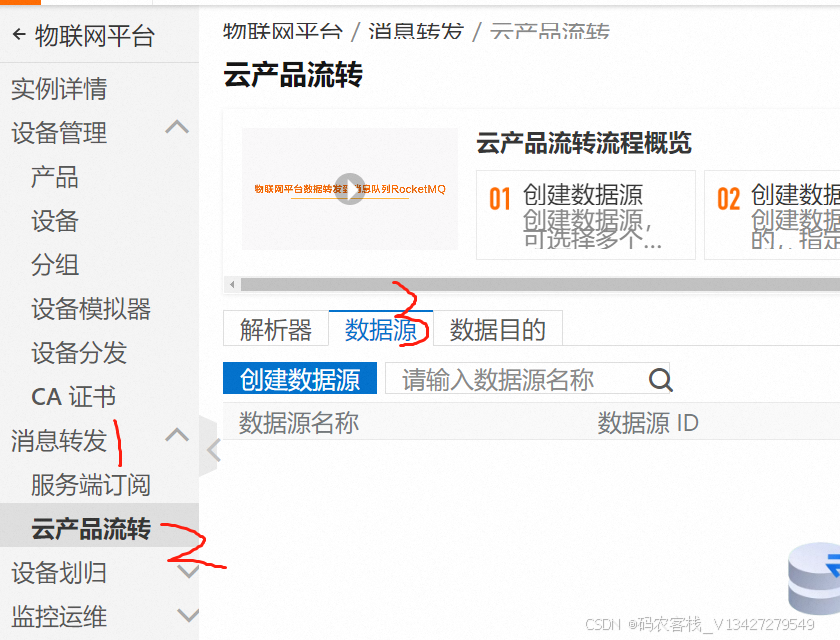Collapse the 设备管理 section chevron
Screen dimensions: 840x640
pyautogui.click(x=177, y=127)
